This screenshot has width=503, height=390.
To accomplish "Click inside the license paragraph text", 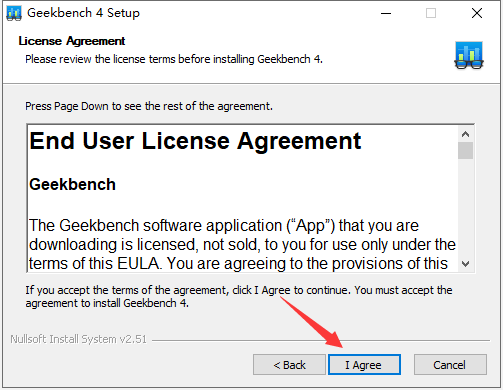I will 242,244.
